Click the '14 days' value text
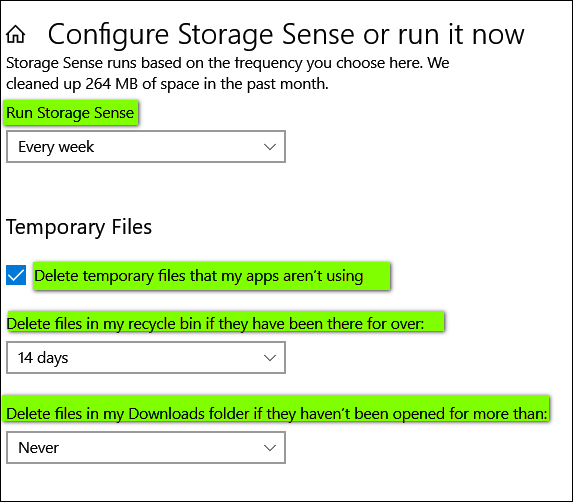The width and height of the screenshot is (573, 502). tap(43, 358)
